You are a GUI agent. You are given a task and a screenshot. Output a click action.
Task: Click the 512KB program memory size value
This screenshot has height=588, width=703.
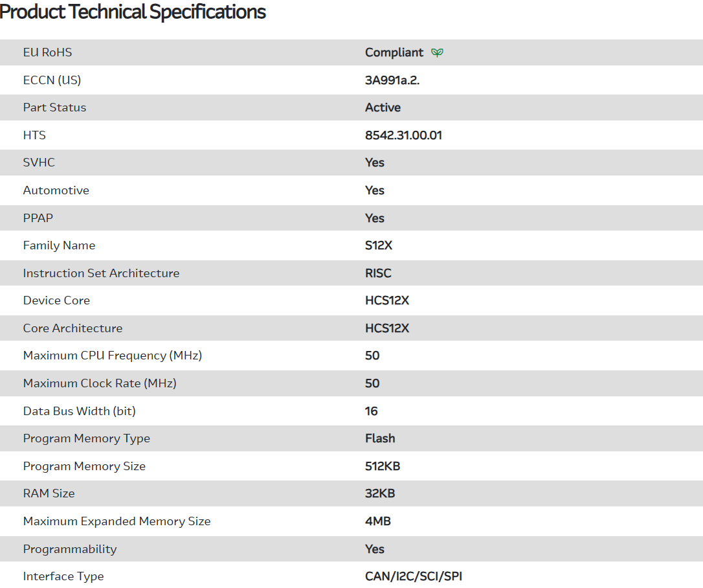(383, 466)
